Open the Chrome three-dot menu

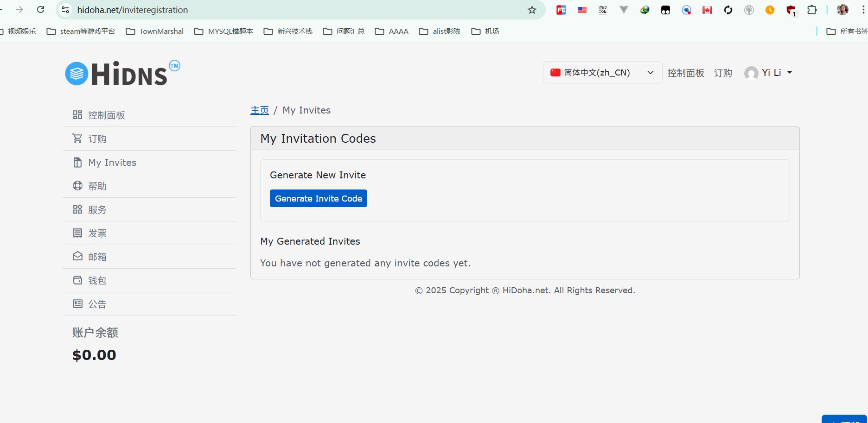point(862,10)
